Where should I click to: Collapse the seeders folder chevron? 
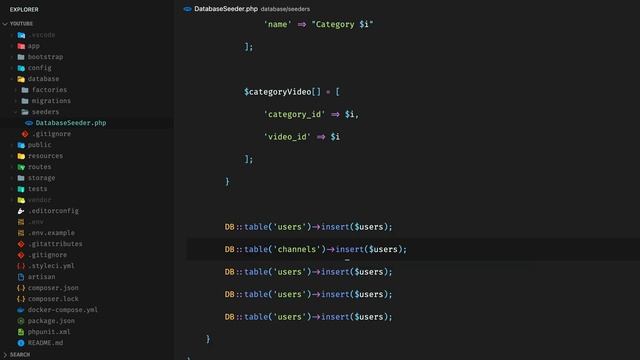pos(16,112)
